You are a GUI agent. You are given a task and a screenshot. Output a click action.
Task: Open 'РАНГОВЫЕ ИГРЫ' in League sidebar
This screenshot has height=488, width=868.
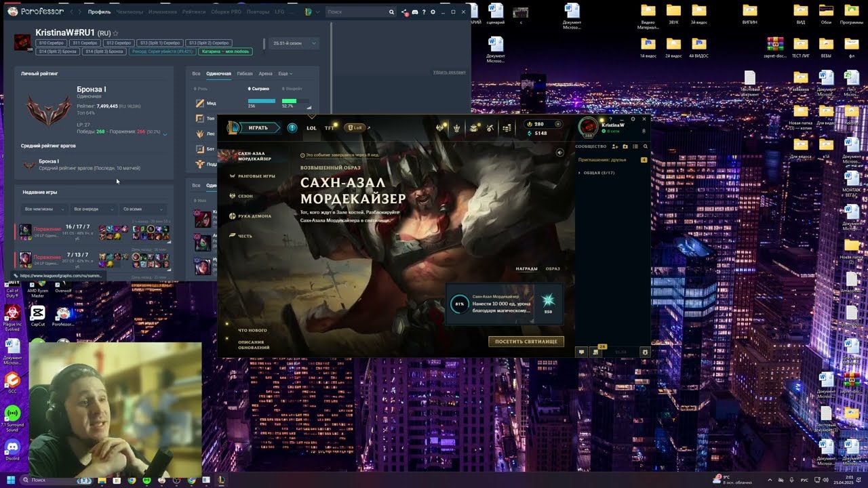256,176
